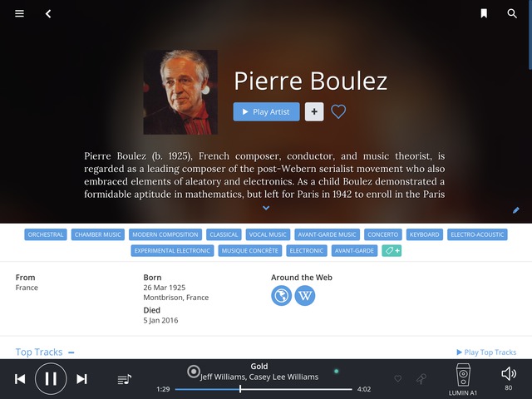Viewport: 532px width, 399px height.
Task: Open the Wikipedia link icon
Action: [x=305, y=296]
